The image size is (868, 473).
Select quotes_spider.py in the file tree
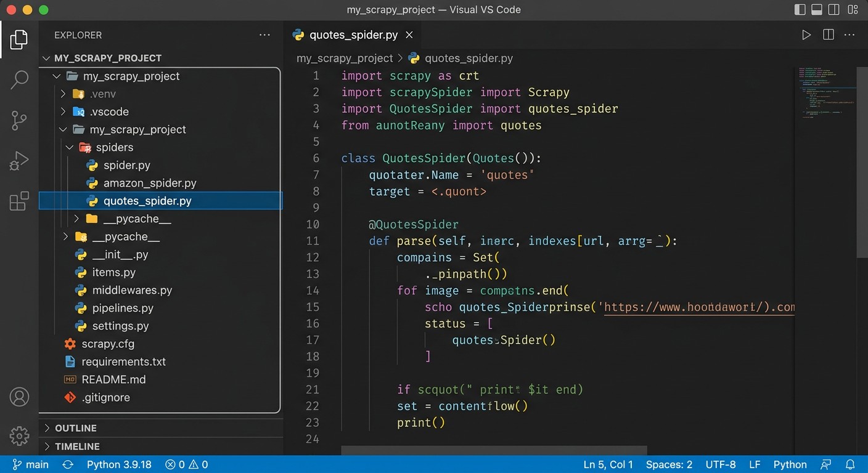161,201
